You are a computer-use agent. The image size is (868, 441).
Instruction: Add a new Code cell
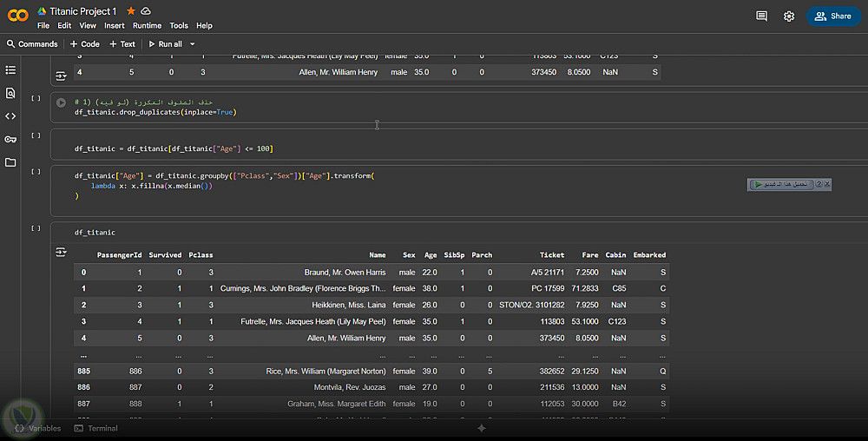(x=85, y=44)
